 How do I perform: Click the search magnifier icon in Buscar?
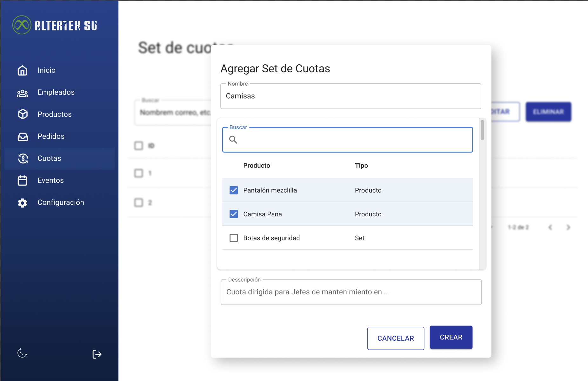pyautogui.click(x=233, y=140)
